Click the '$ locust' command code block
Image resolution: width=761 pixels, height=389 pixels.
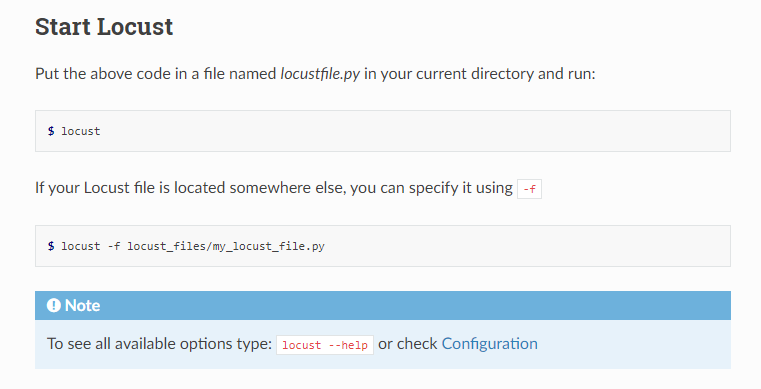coord(382,131)
